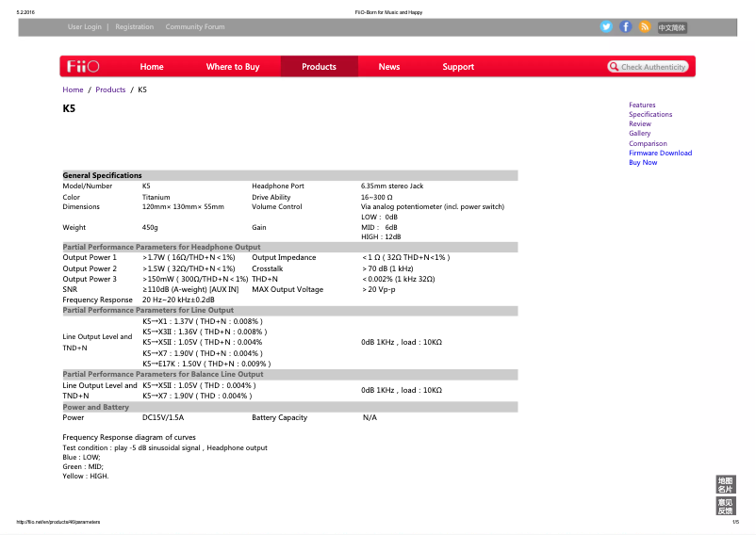The height and width of the screenshot is (535, 756).
Task: Open the Facebook social icon
Action: pos(625,27)
